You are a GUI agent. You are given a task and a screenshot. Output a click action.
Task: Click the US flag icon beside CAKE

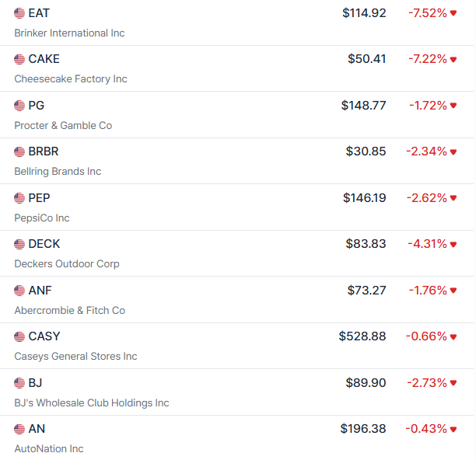[19, 59]
